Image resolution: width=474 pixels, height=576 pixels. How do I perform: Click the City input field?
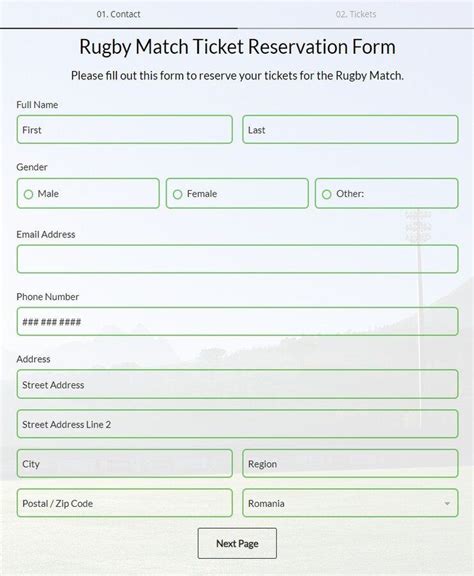[125, 464]
